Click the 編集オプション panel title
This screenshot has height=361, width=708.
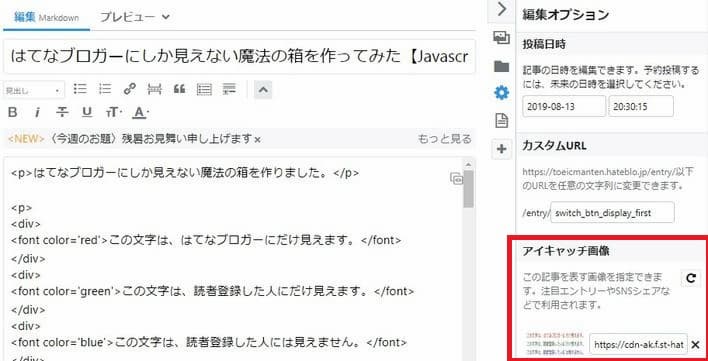coord(565,14)
